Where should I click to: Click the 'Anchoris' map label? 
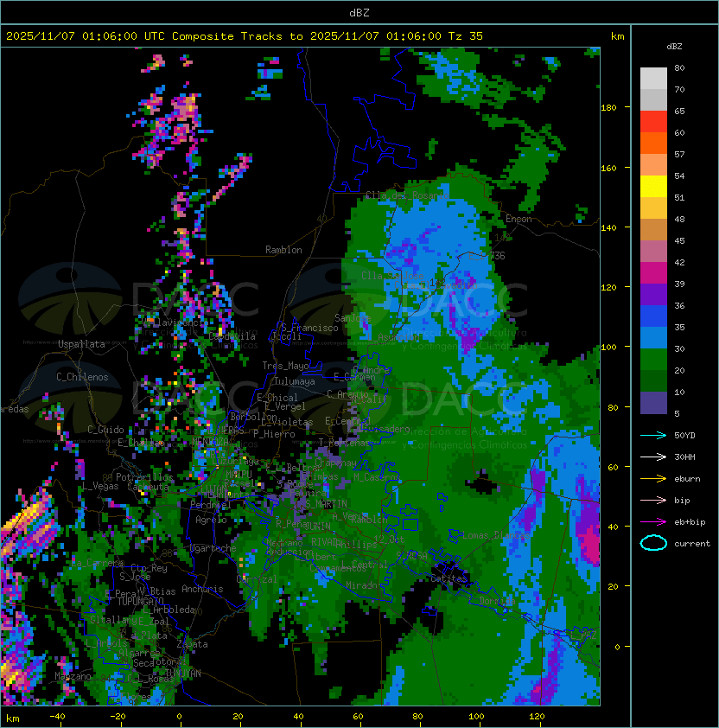point(202,589)
